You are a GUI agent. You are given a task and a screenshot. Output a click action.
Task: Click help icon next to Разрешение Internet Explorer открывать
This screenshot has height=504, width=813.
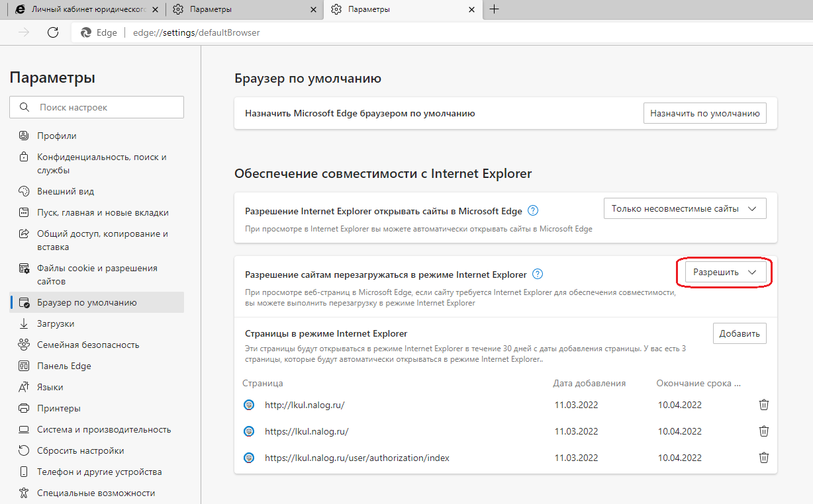(533, 211)
